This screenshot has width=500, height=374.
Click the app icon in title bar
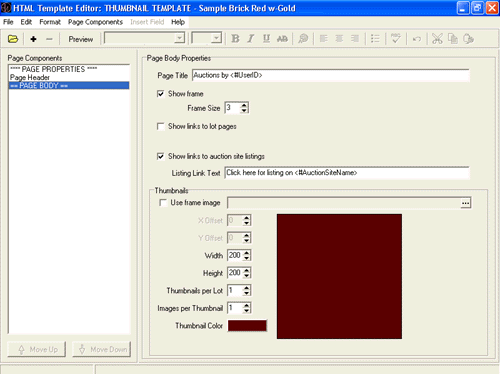click(6, 8)
